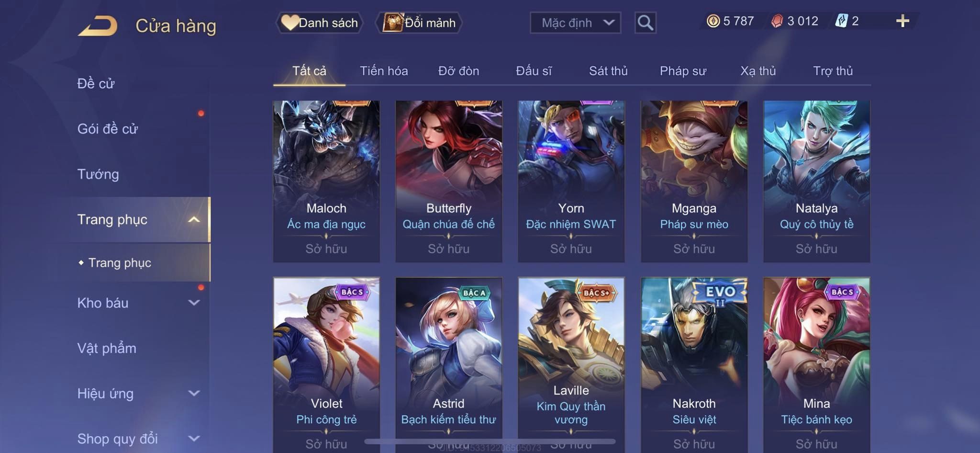The image size is (980, 453).
Task: Open Tướng in the sidebar
Action: tap(98, 174)
